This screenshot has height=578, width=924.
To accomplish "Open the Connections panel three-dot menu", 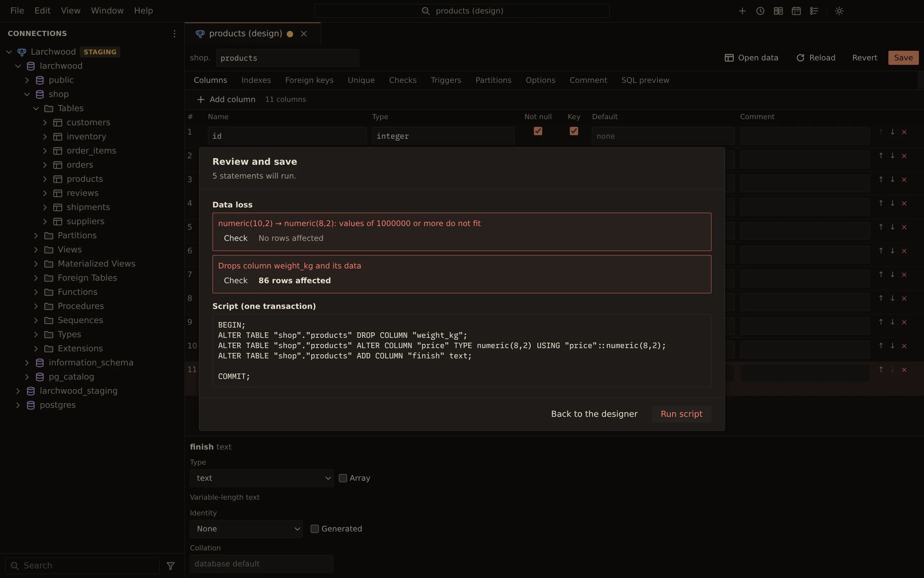I will coord(175,34).
